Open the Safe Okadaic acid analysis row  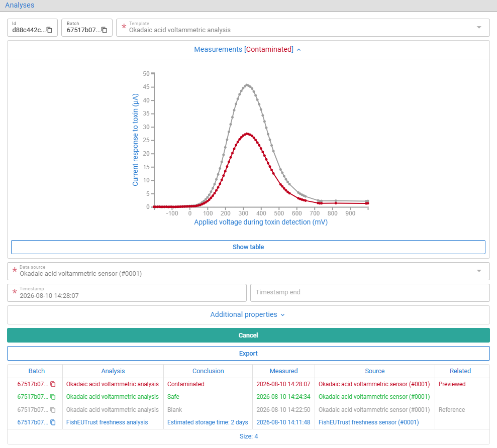click(112, 397)
